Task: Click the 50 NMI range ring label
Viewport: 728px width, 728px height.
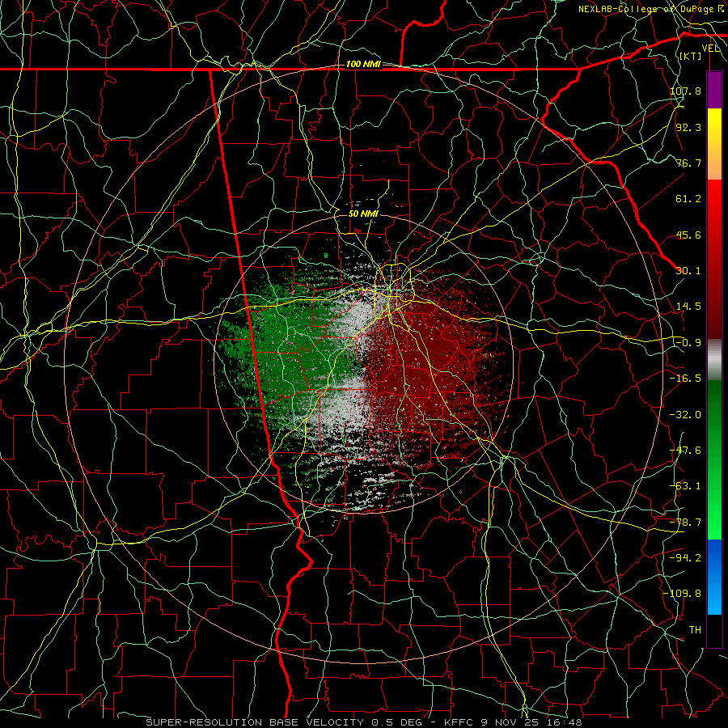Action: [363, 214]
